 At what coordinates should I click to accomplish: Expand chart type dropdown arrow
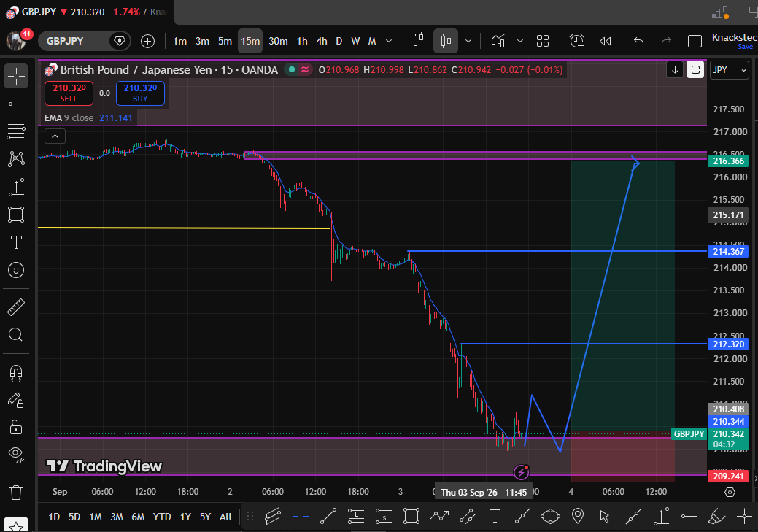468,41
